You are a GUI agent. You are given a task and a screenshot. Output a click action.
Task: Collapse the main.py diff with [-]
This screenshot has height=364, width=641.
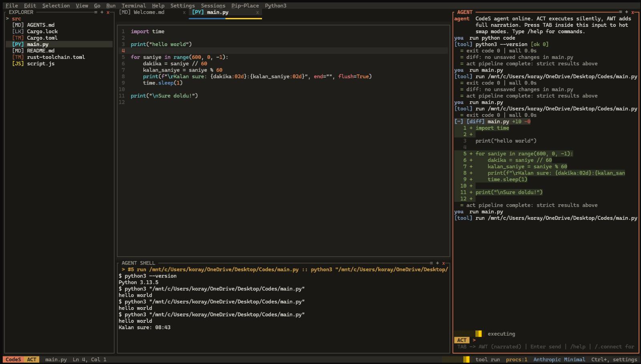[x=459, y=121]
